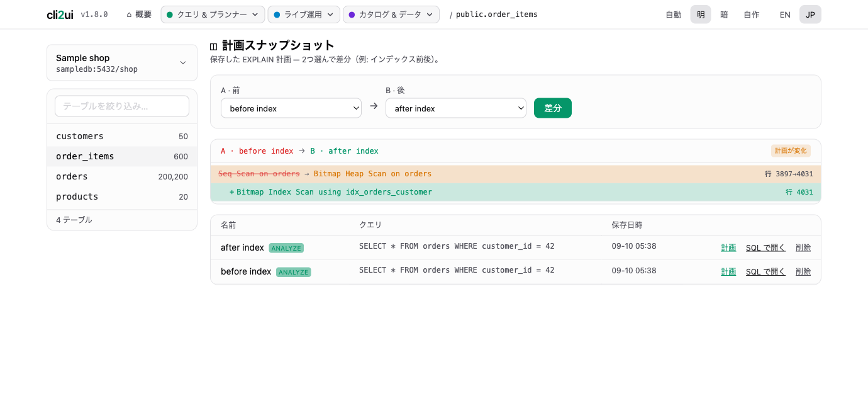Screen dimensions: 868x403
Task: Click the 4 テーブル count footer
Action: click(x=74, y=220)
